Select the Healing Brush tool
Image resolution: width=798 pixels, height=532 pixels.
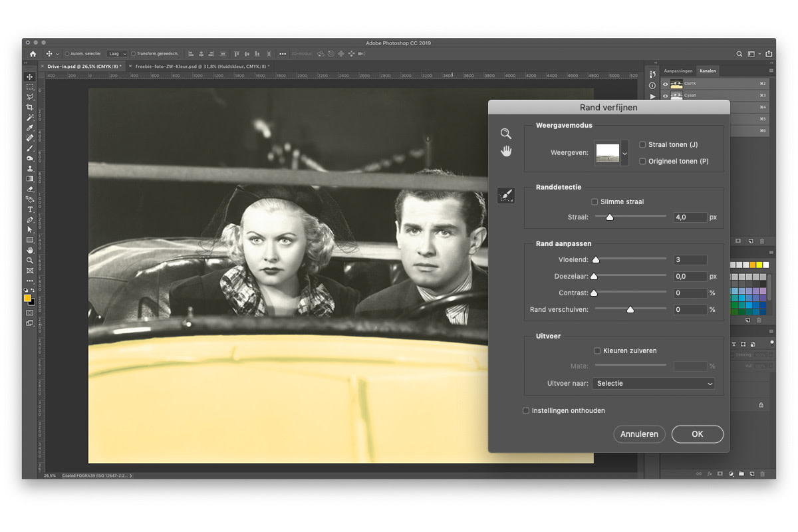click(x=30, y=138)
